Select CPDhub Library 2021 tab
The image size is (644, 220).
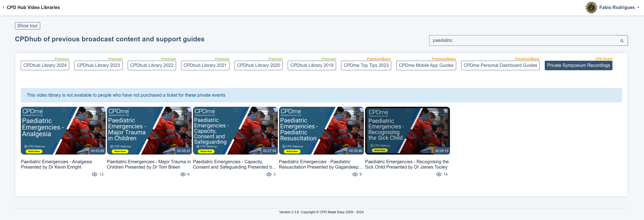(x=205, y=65)
